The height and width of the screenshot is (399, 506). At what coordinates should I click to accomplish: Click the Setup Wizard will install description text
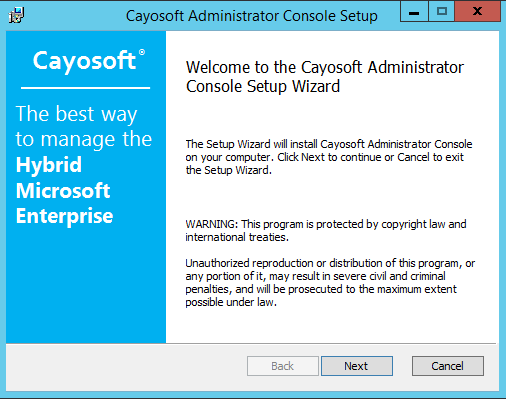[329, 157]
